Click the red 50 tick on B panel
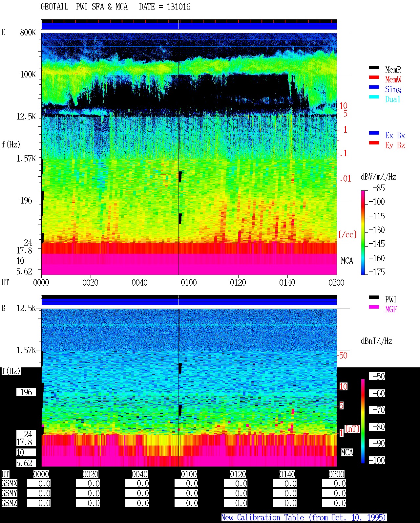 (x=343, y=355)
